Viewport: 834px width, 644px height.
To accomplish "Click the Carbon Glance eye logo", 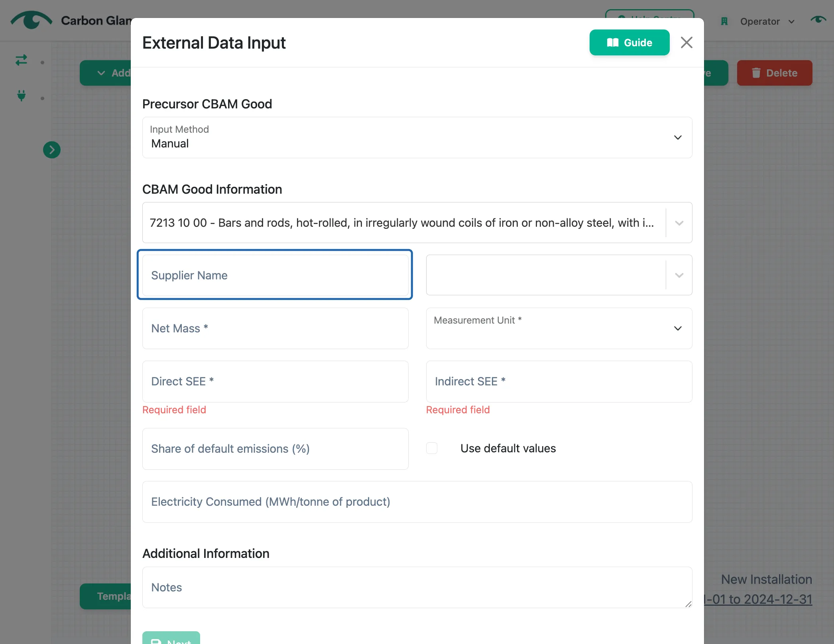I will click(x=31, y=20).
